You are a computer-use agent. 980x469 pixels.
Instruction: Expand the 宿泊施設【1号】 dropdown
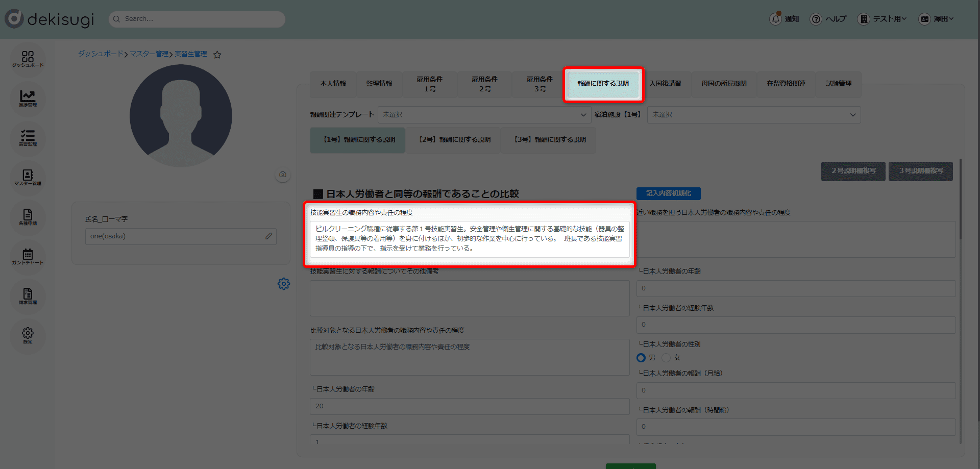(753, 115)
